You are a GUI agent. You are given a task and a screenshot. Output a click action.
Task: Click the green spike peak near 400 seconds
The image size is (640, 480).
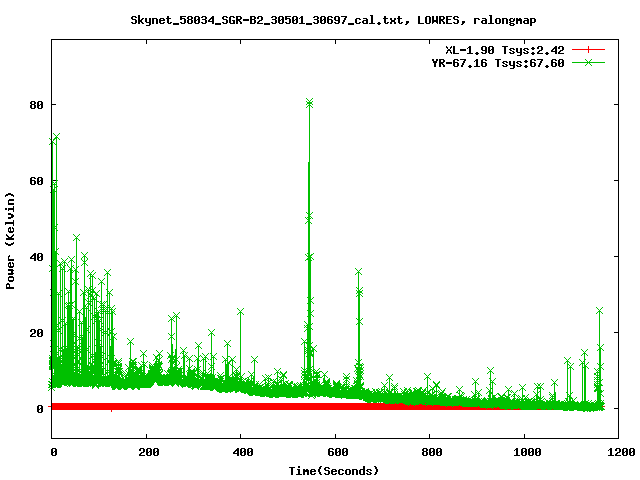[x=240, y=312]
